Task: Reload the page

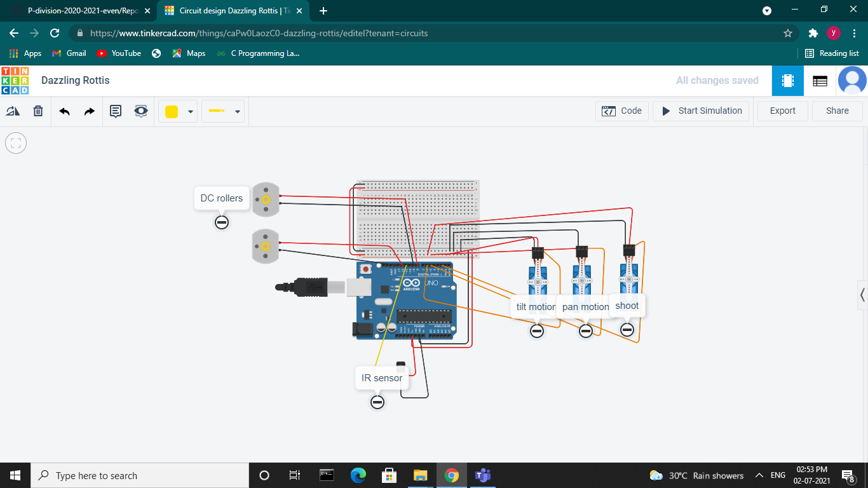Action: [55, 33]
